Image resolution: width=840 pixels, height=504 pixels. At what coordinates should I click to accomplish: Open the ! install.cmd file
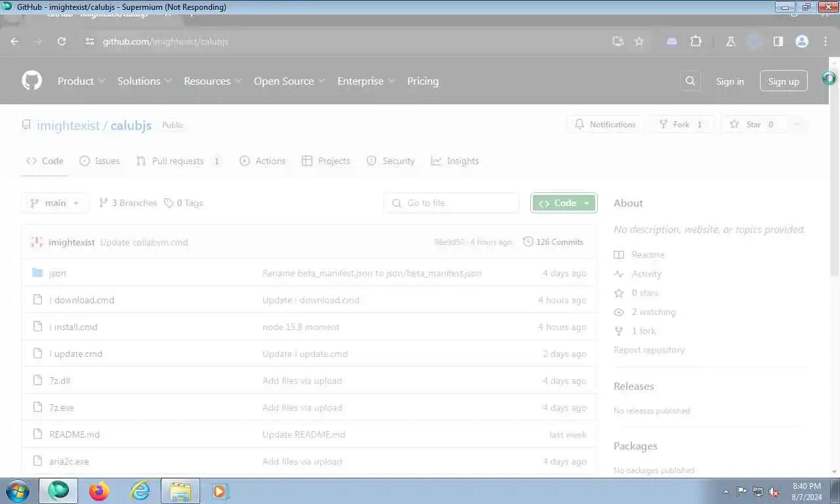pyautogui.click(x=73, y=327)
